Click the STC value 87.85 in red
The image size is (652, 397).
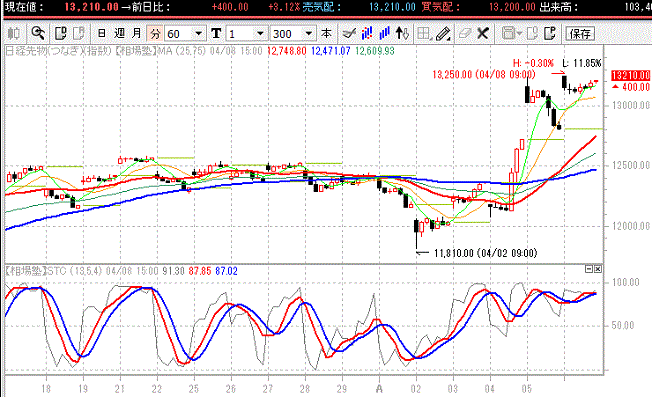[200, 271]
